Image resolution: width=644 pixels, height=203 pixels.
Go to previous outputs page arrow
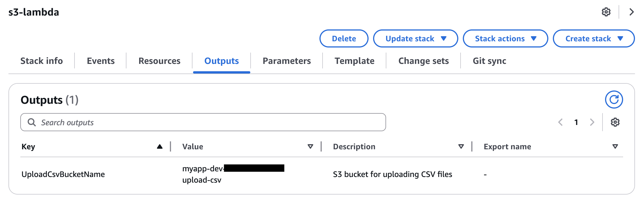tap(560, 122)
